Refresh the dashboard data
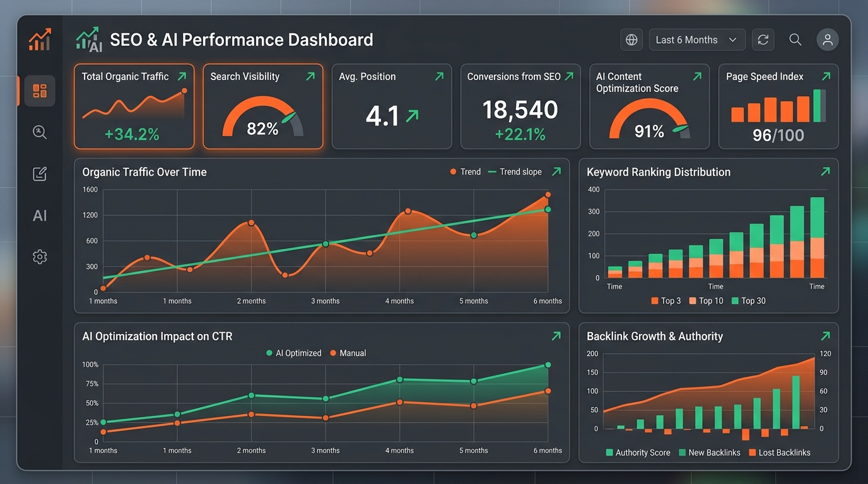Image resolution: width=868 pixels, height=484 pixels. click(x=763, y=40)
